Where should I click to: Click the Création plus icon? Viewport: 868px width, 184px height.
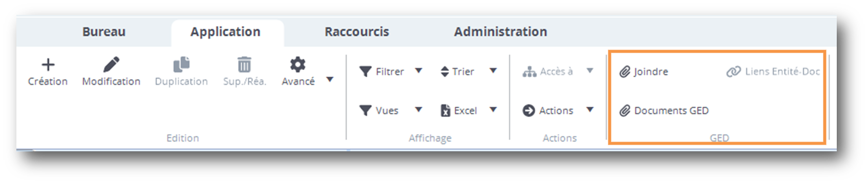(x=48, y=64)
